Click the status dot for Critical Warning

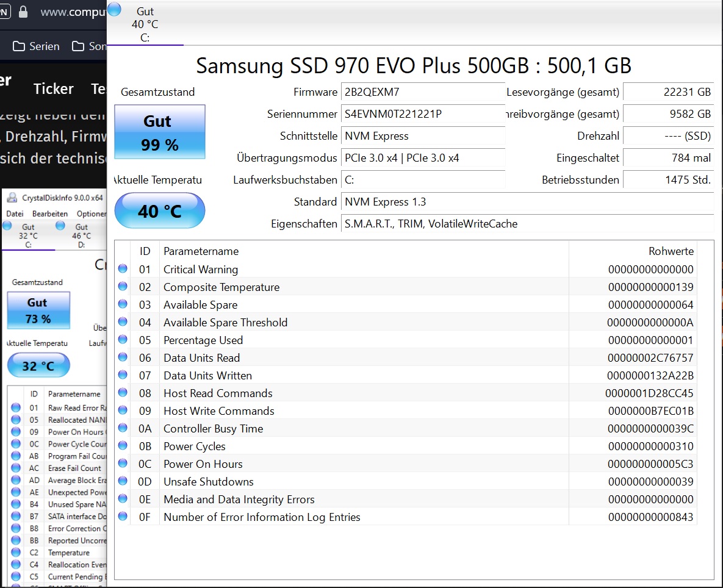[x=123, y=268]
